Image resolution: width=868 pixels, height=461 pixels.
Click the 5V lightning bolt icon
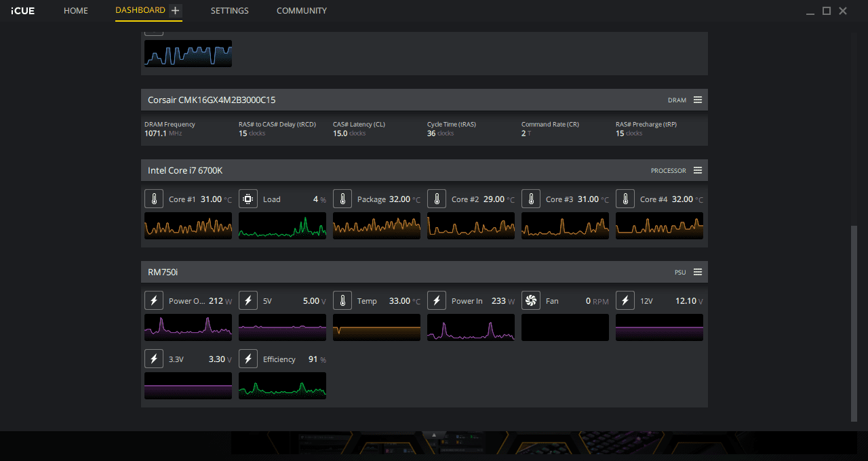tap(248, 301)
